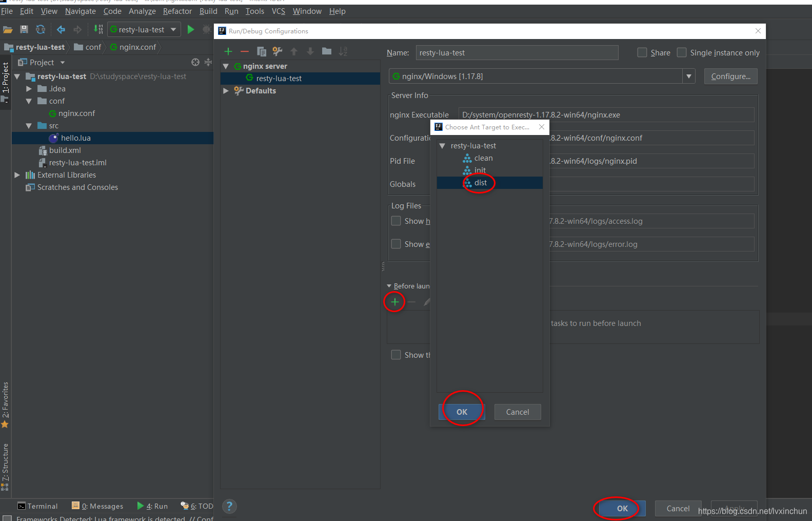This screenshot has height=521, width=812.
Task: Expand the Defaults tree node
Action: click(226, 91)
